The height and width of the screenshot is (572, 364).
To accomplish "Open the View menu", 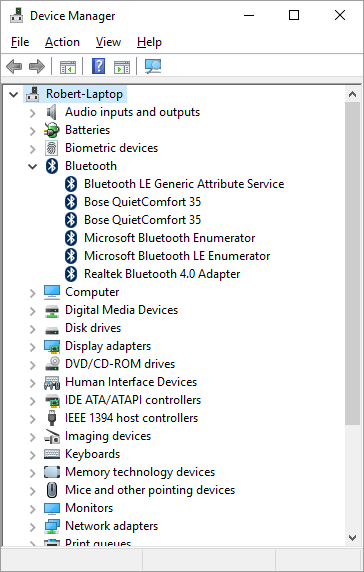I will [108, 42].
